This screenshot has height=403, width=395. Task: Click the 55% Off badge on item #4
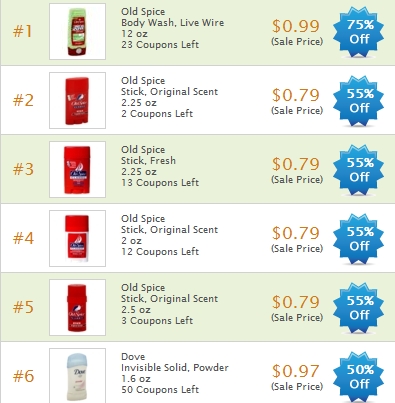[358, 239]
